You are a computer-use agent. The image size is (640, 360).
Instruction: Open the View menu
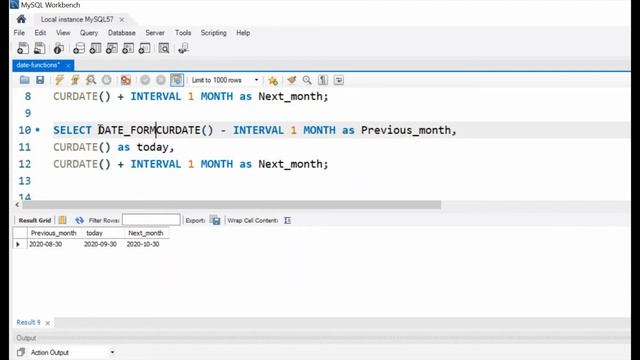click(63, 33)
